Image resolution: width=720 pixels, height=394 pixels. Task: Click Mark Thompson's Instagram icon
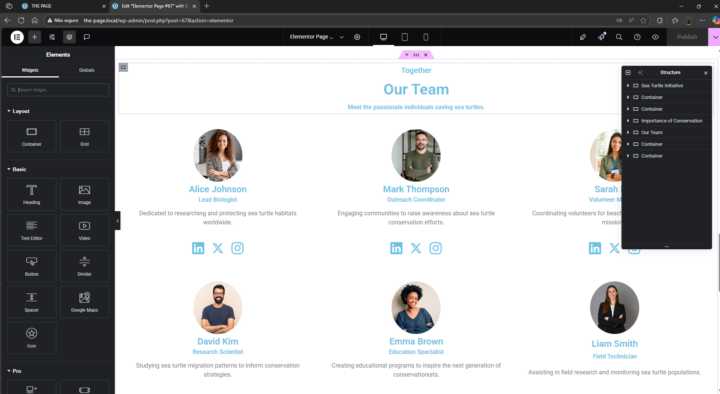point(436,248)
